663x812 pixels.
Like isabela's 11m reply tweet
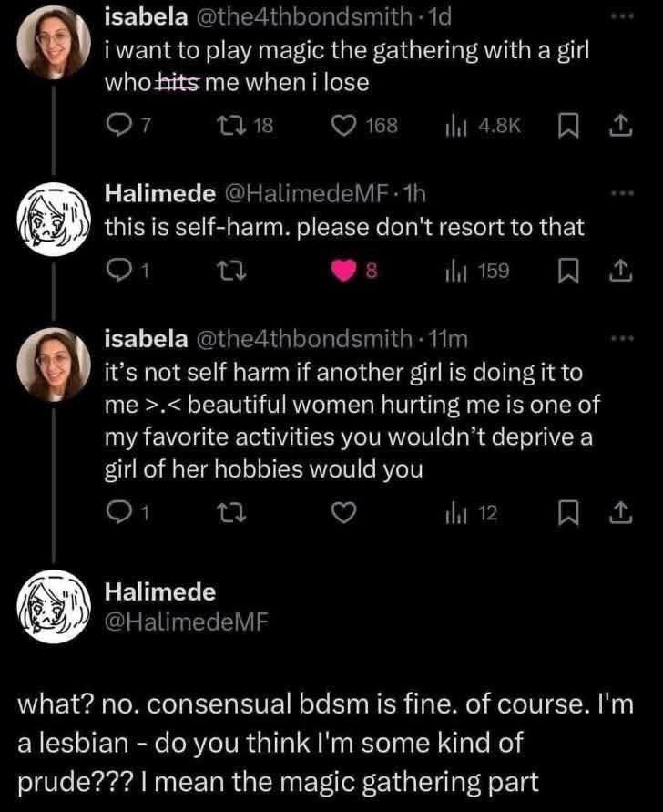click(x=342, y=514)
